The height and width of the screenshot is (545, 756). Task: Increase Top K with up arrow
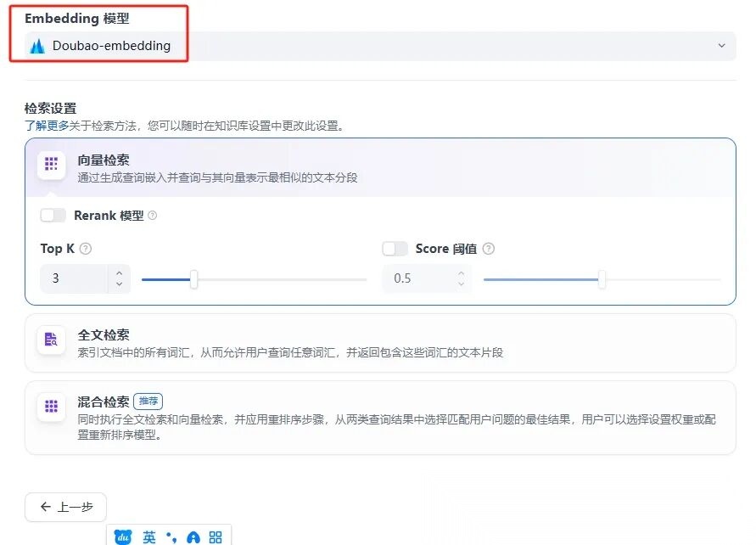click(119, 273)
